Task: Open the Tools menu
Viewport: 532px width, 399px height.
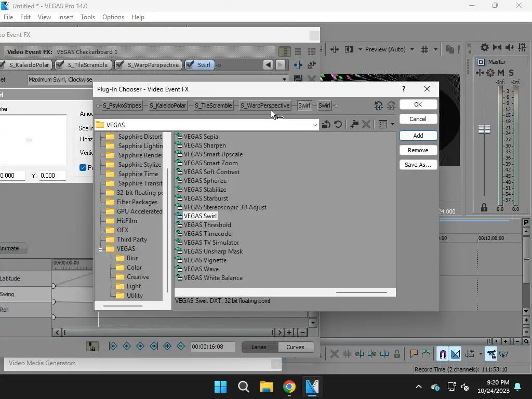Action: click(x=87, y=17)
